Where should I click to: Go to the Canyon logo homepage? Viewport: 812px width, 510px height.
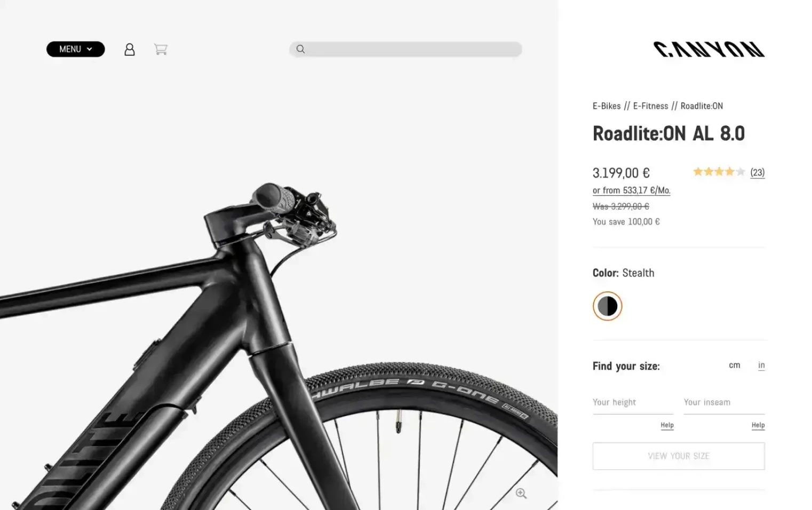[709, 50]
